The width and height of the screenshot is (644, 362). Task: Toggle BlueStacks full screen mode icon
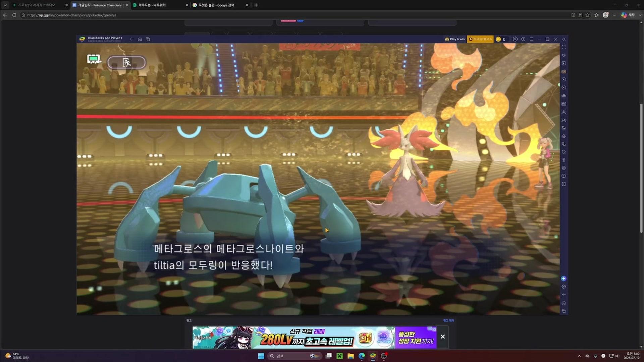[563, 47]
